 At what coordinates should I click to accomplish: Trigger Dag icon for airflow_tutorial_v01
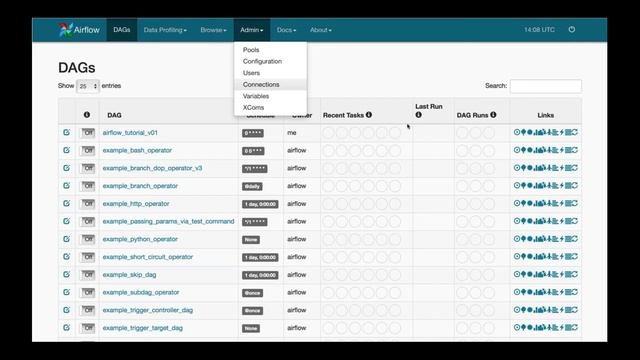[x=517, y=132]
